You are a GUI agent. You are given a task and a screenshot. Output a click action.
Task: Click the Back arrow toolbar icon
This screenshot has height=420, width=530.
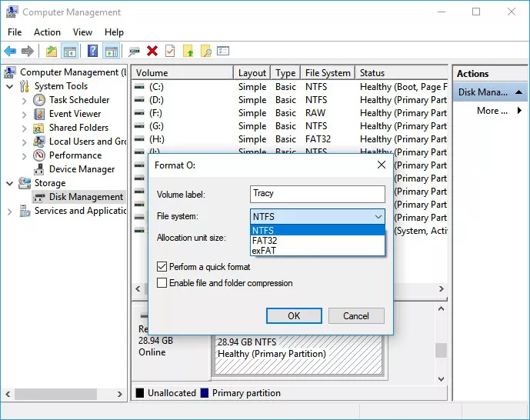10,52
